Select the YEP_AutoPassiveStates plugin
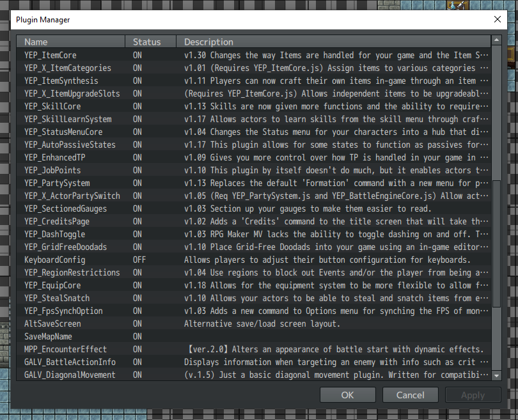The image size is (518, 420). [254, 144]
